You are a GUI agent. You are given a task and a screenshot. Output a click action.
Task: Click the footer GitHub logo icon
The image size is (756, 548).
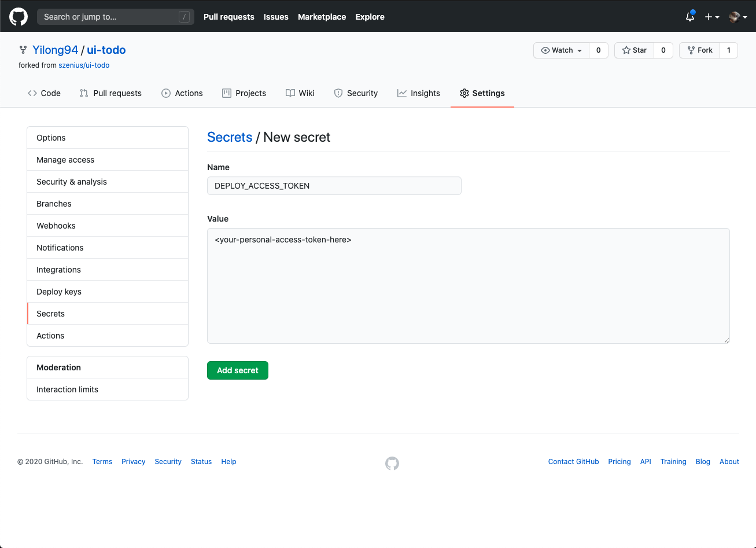pos(392,463)
